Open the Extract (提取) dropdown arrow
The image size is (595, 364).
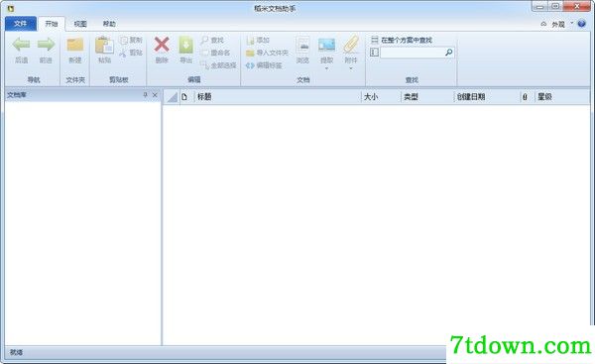point(326,68)
